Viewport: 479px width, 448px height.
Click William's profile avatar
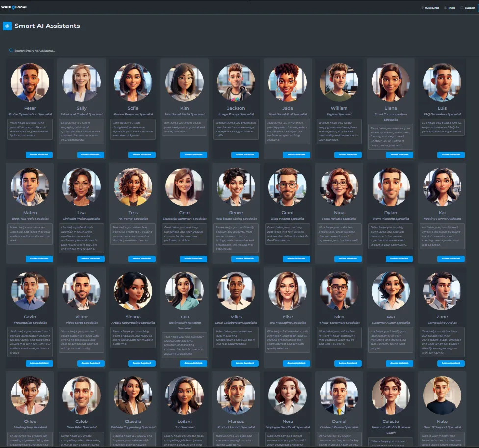click(x=339, y=82)
